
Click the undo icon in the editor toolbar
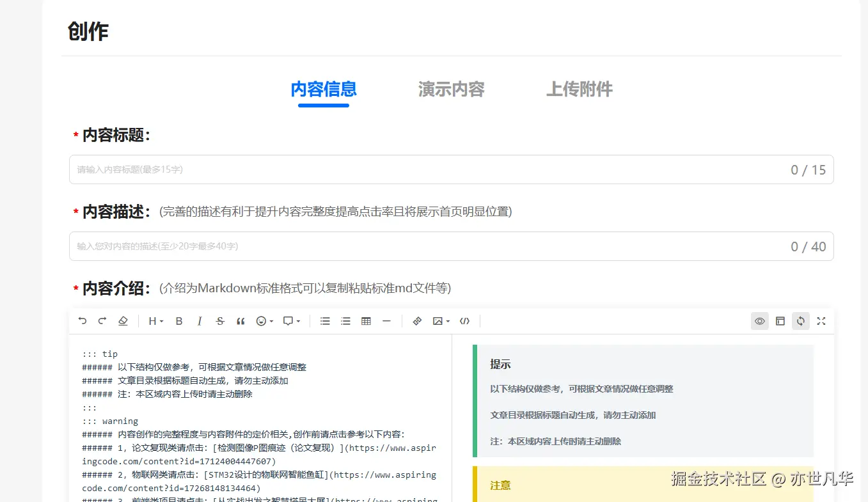point(82,320)
